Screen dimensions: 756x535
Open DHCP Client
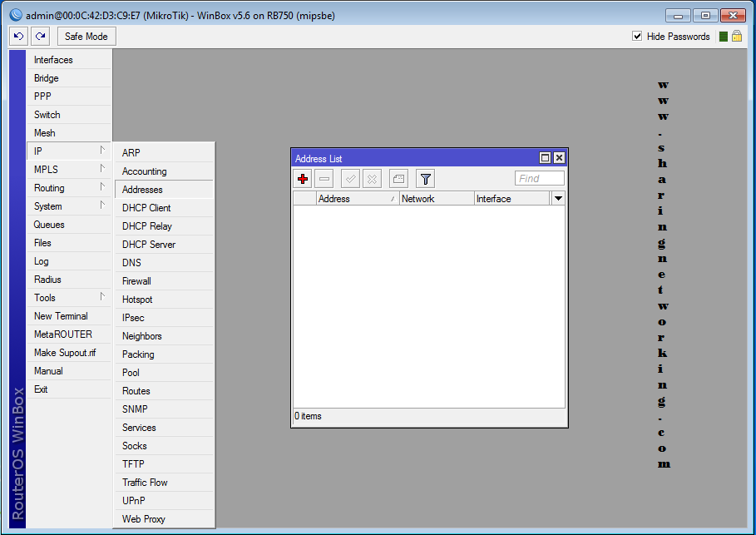tap(164, 208)
